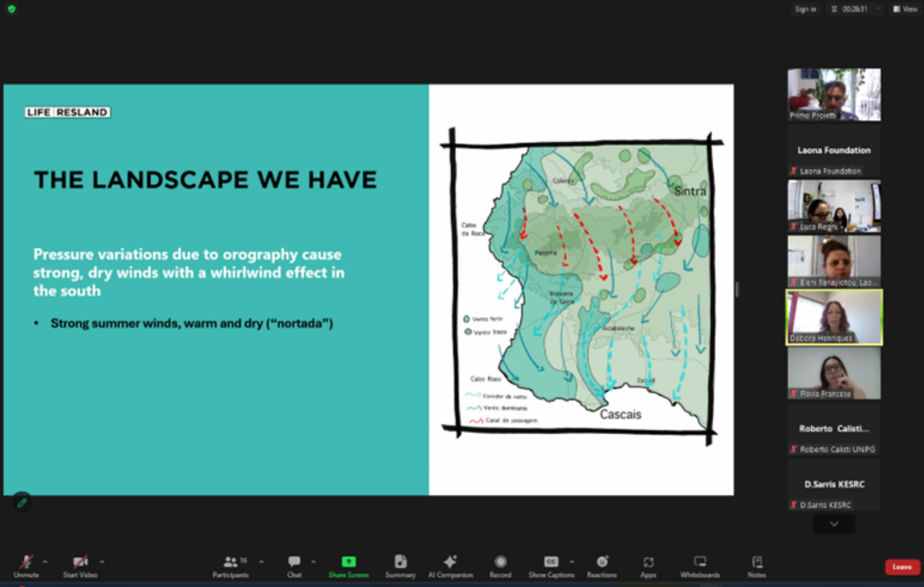The image size is (924, 587).
Task: Expand the Chat options arrow
Action: 314,562
